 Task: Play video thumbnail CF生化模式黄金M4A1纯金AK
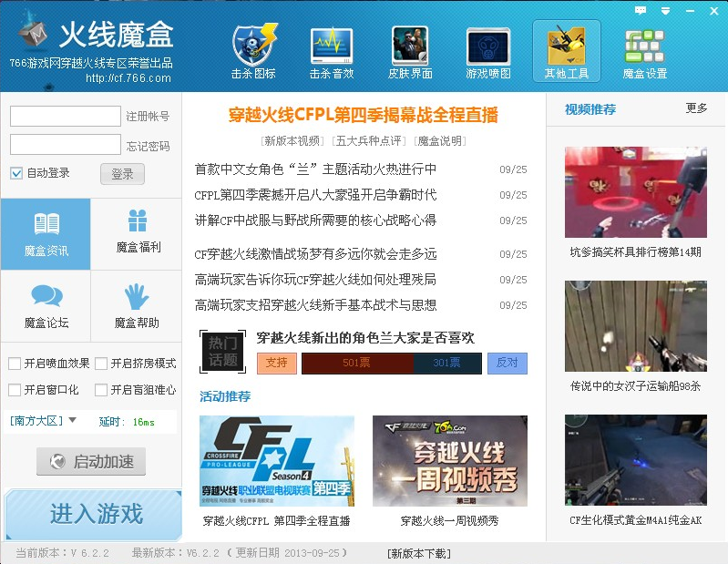[636, 460]
